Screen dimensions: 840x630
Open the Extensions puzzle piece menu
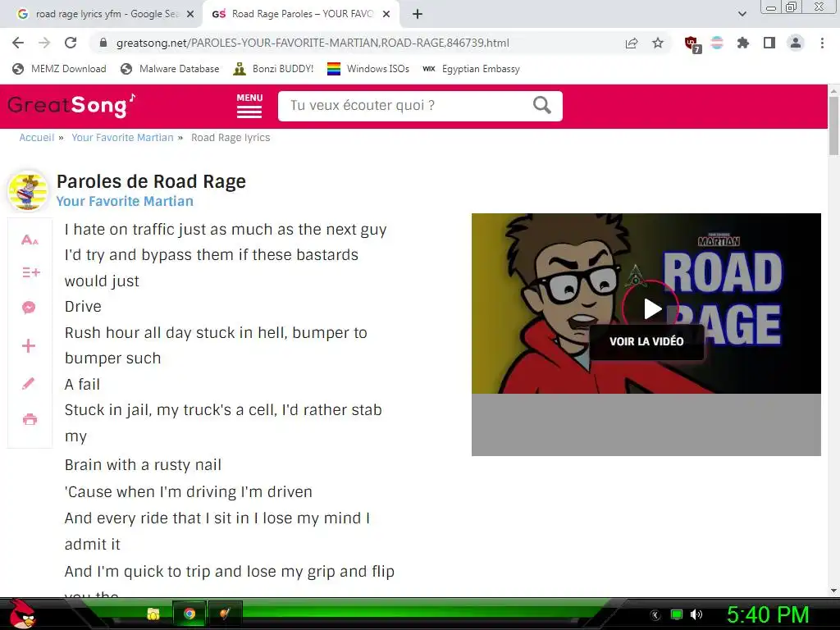click(x=743, y=43)
